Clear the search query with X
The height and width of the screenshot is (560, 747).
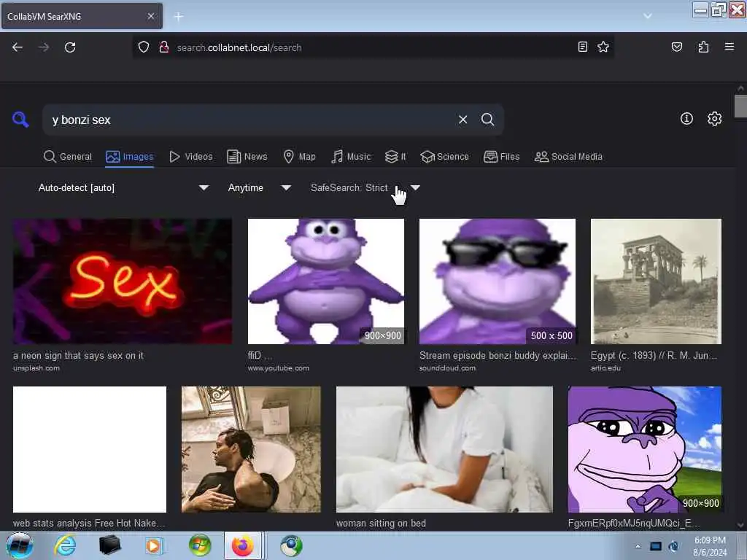pyautogui.click(x=462, y=120)
